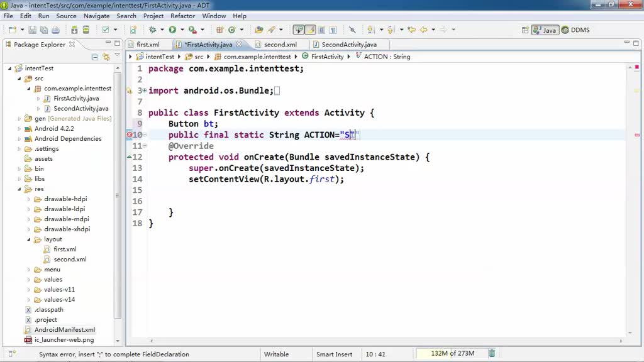Screen dimensions: 644x362
Task: Click the Last Edit Location icon
Action: point(411,30)
